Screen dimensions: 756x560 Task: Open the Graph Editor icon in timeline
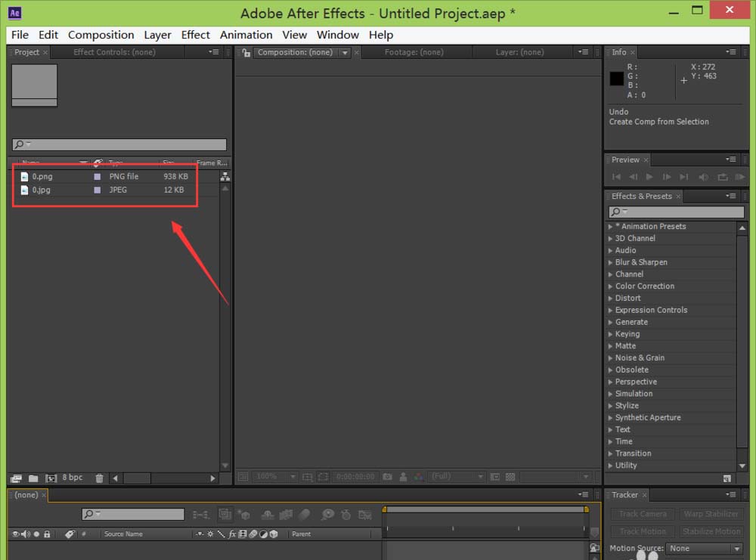[365, 515]
